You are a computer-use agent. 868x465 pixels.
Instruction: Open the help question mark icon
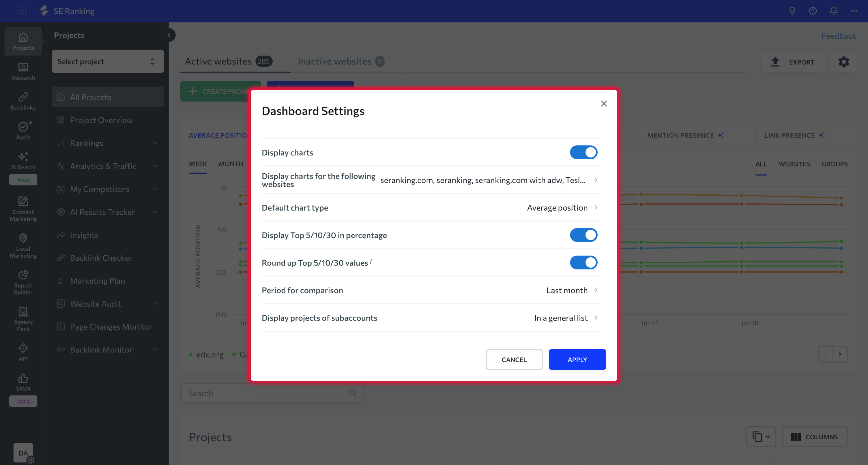pos(813,11)
